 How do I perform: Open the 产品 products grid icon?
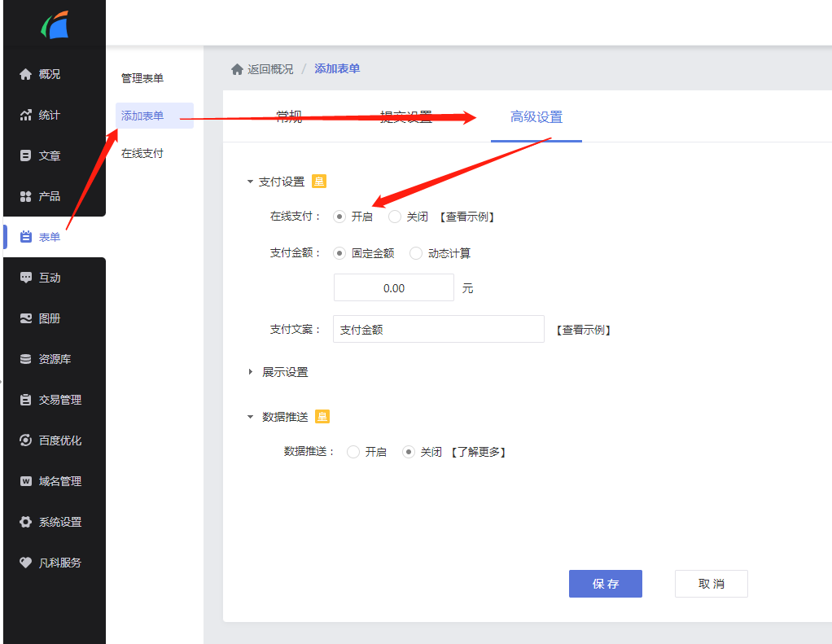pyautogui.click(x=25, y=196)
